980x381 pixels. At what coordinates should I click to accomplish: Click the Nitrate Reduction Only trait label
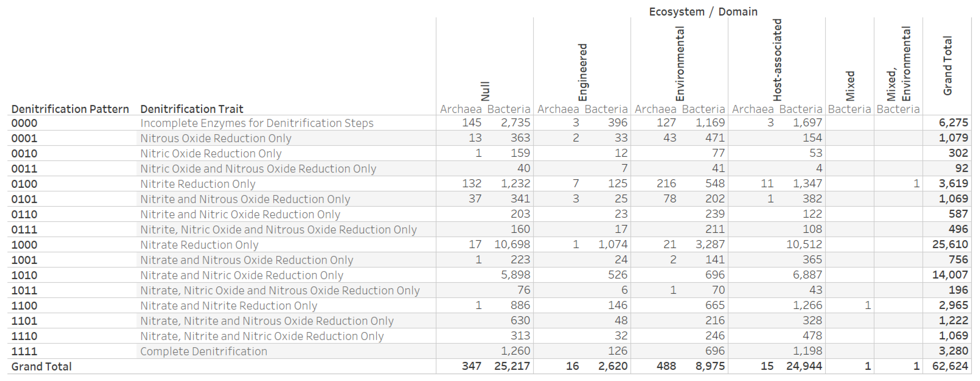coord(199,245)
